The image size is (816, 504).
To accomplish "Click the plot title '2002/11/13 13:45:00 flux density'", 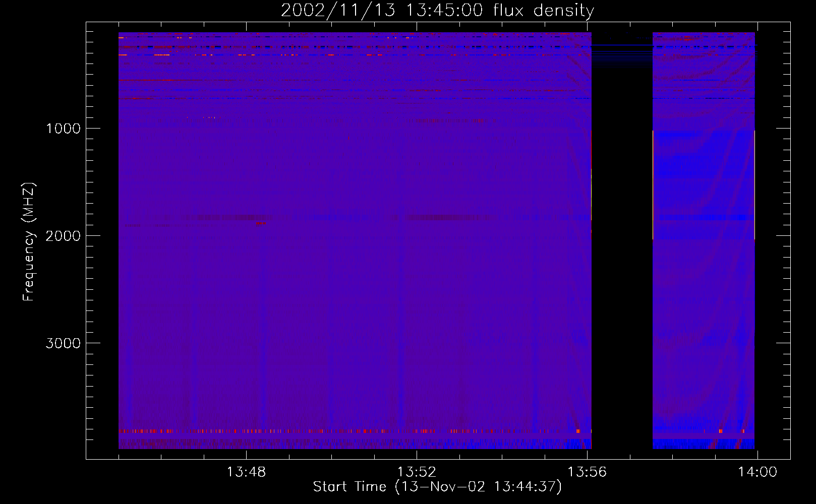I will tap(437, 11).
